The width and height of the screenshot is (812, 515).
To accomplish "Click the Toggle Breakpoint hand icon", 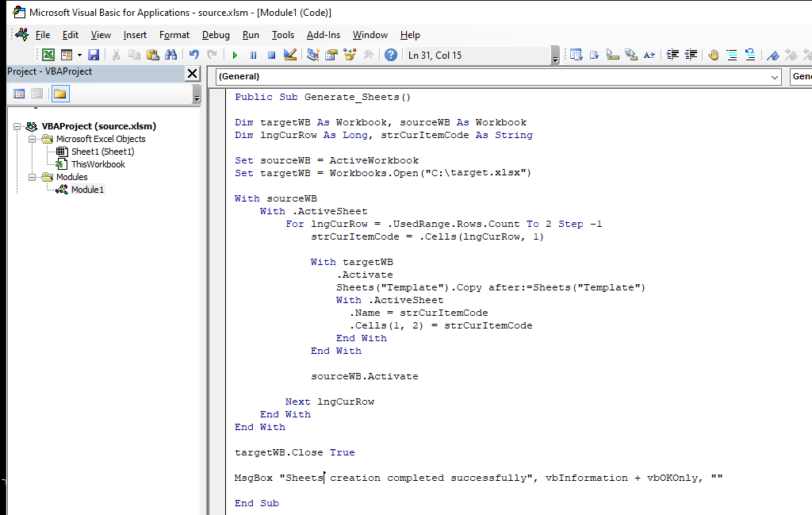I will [713, 55].
